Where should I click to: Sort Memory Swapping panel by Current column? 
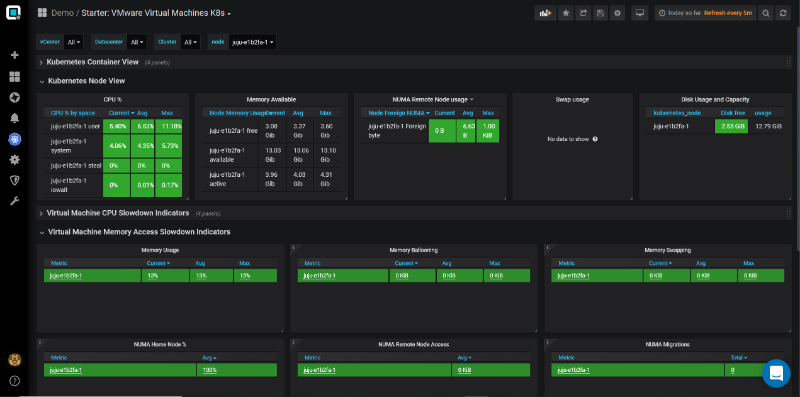[661, 263]
